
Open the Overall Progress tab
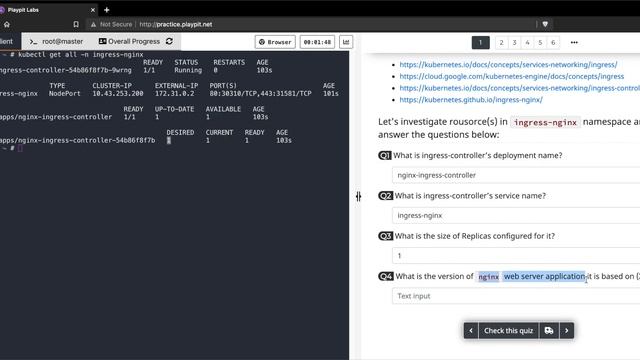129,41
